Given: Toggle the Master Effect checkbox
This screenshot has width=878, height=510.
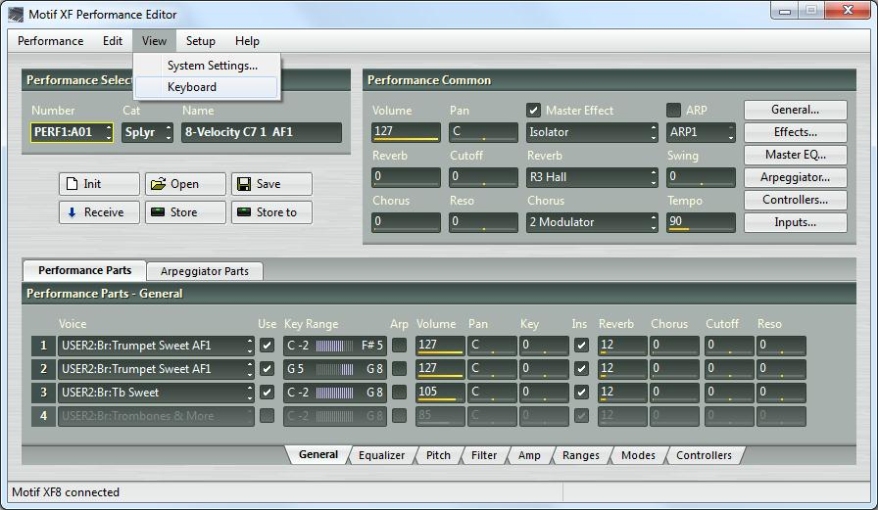Looking at the screenshot, I should [x=534, y=110].
